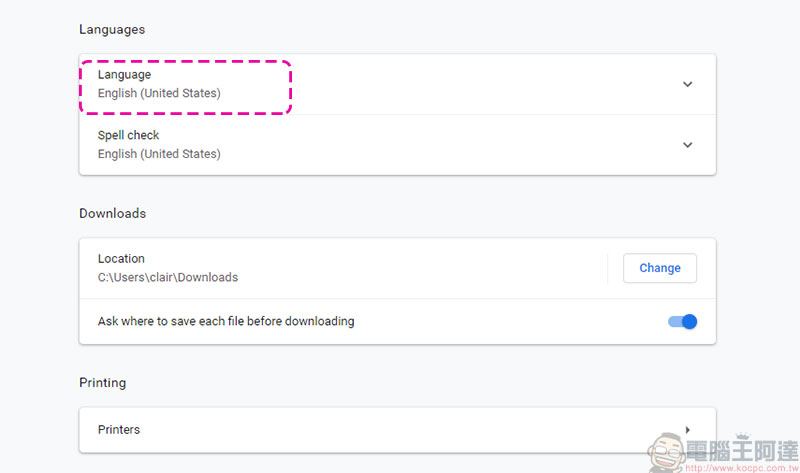Open Printers via its arrow icon
Viewport: 800px width, 473px height.
688,430
